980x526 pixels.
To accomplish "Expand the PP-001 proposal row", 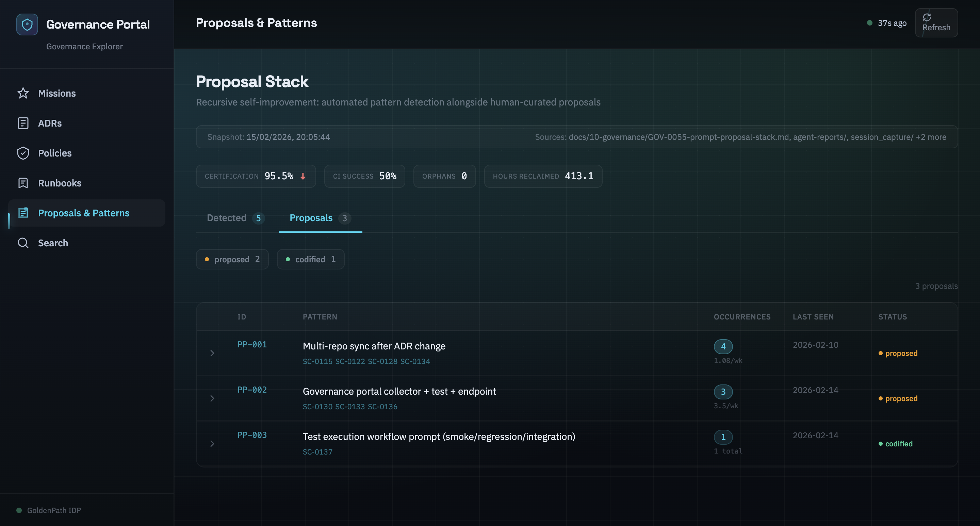I will (x=212, y=353).
